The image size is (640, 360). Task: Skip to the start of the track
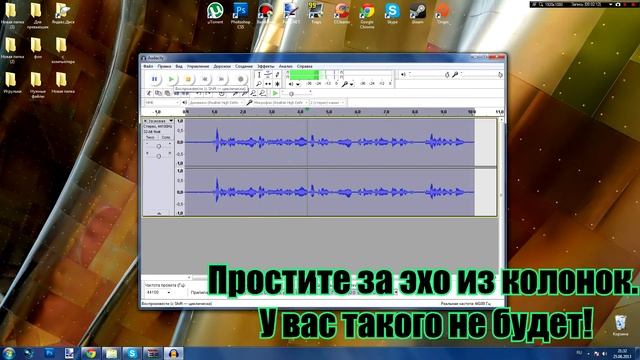tap(205, 79)
